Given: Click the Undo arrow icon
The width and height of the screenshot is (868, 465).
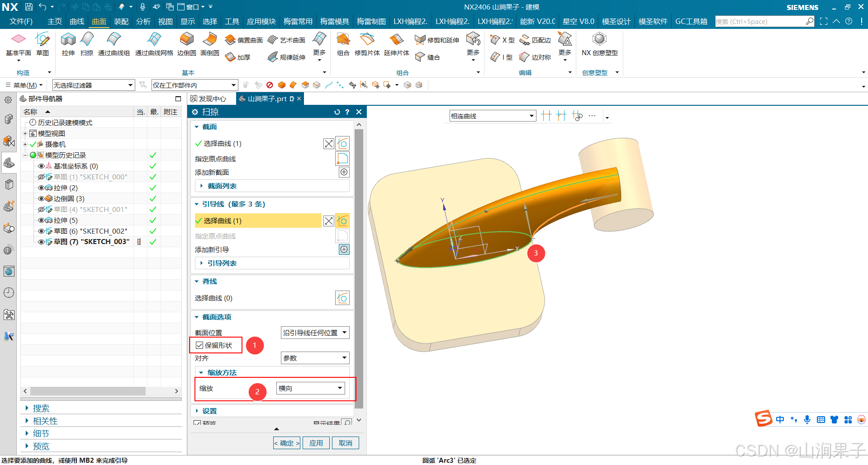Looking at the screenshot, I should click(x=43, y=7).
